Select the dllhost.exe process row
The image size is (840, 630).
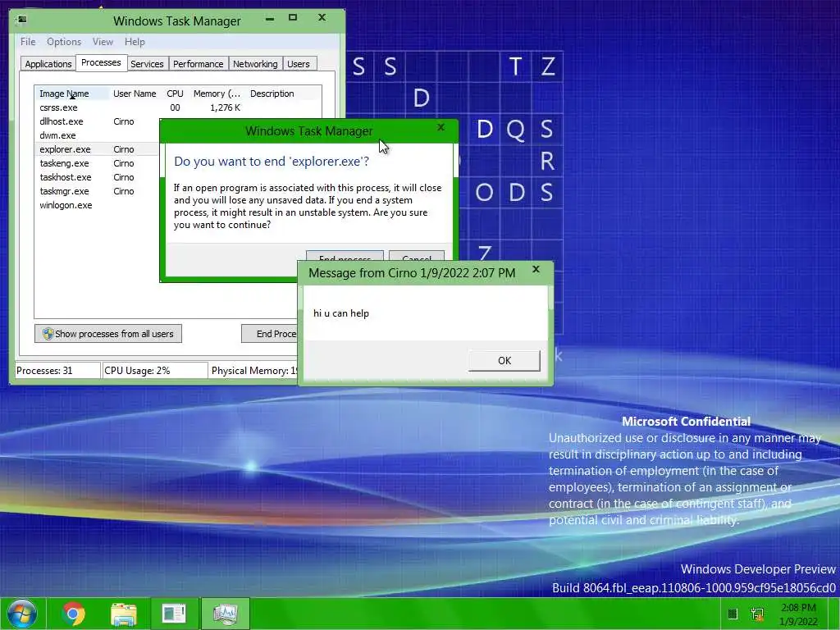point(98,121)
